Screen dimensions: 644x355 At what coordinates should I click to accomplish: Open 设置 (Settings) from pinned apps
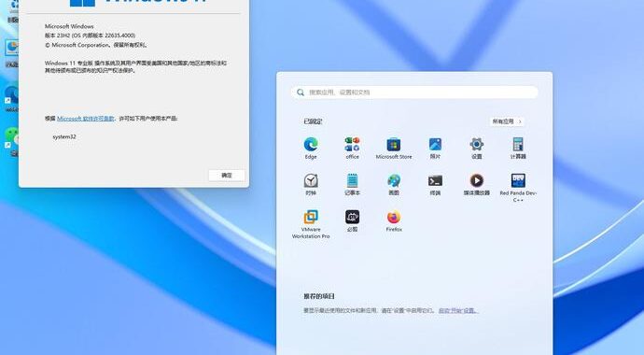pos(476,148)
